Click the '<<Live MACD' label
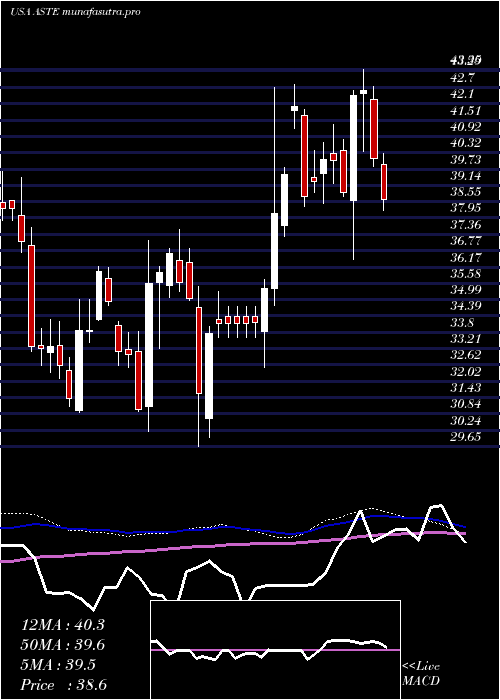 421,674
